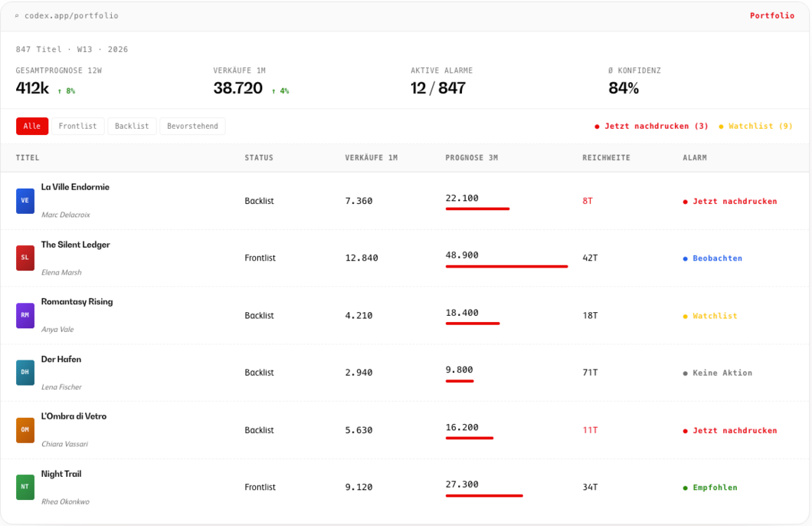Click the blue VE book cover icon

pos(25,201)
